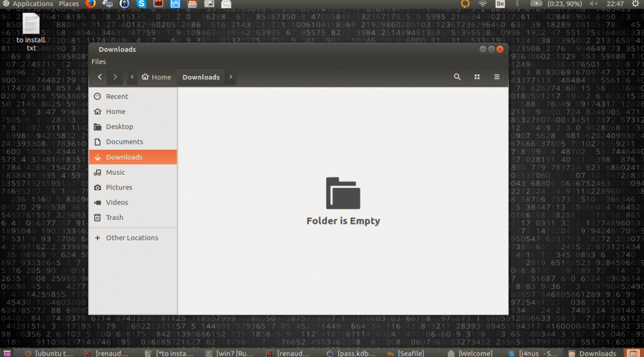644x357 pixels.
Task: Switch to '[j4nus -S...' Skype taskbar window
Action: [533, 353]
